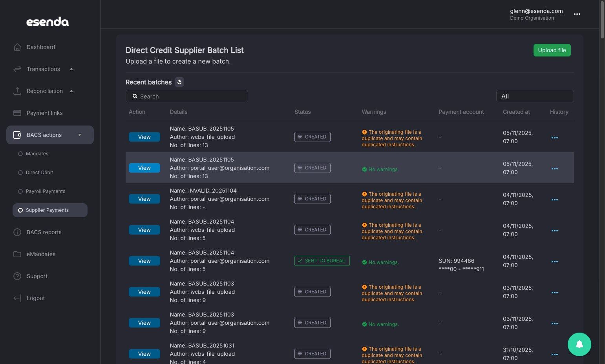Viewport: 605px width, 364px height.
Task: Open history menu for the Sent to Bureau batch
Action: pos(555,262)
